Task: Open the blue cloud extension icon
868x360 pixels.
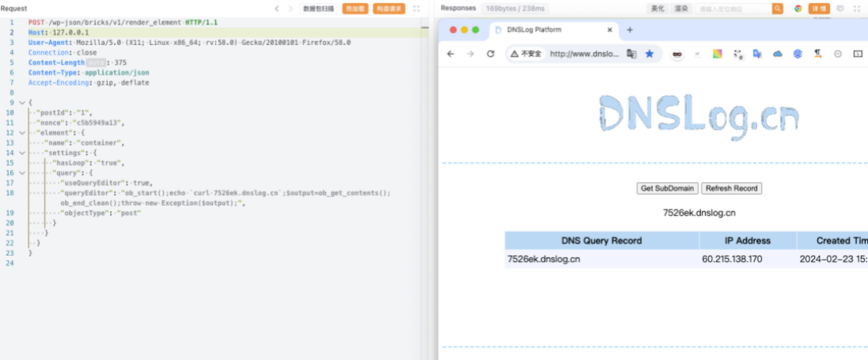Action: click(x=778, y=54)
